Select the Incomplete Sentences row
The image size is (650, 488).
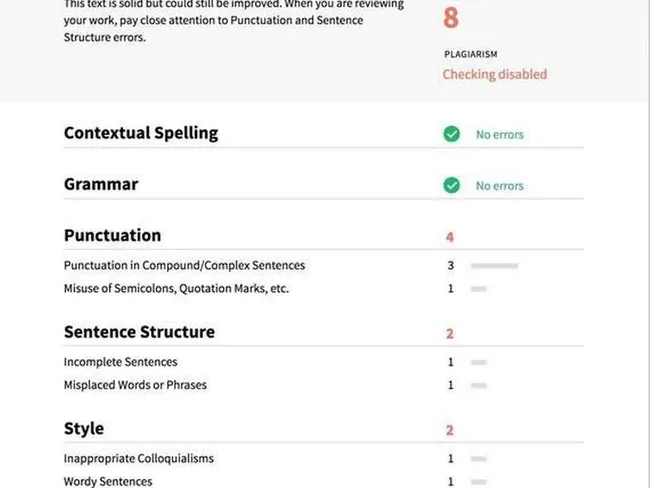(120, 362)
